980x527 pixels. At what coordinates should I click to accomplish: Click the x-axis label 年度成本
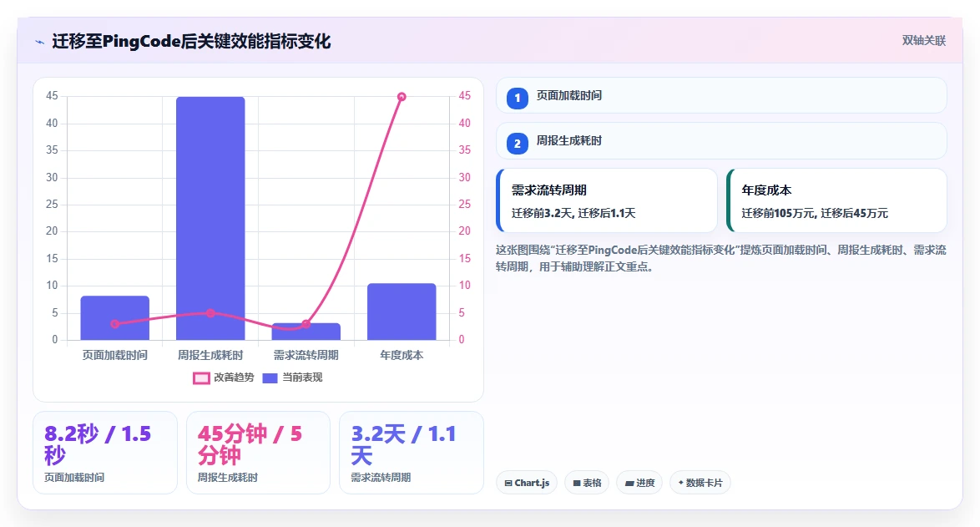click(402, 355)
